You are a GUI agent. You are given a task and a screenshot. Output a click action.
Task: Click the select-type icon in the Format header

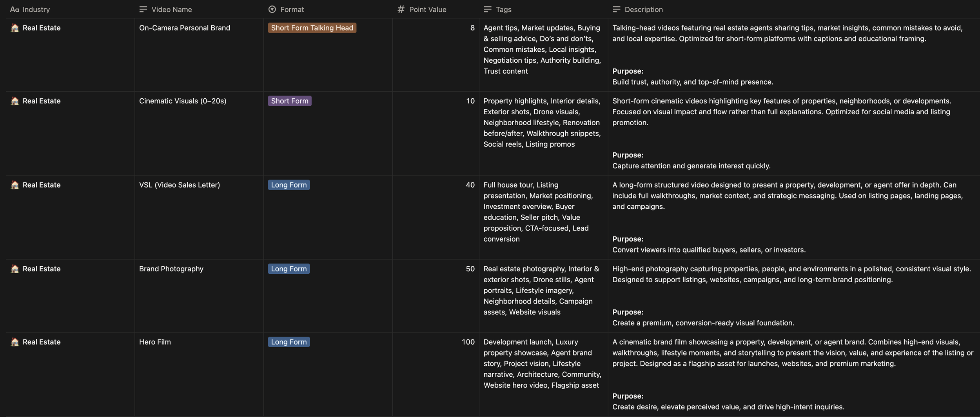tap(272, 9)
